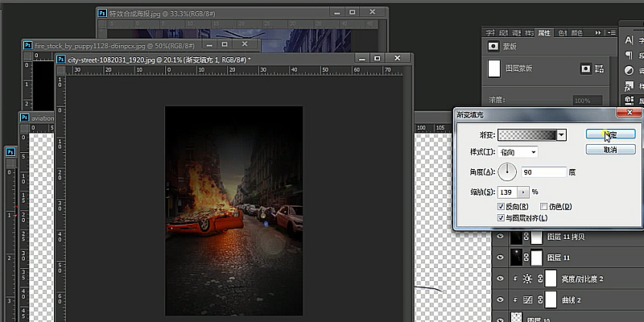Image resolution: width=644 pixels, height=322 pixels.
Task: Maximize the 特效合成海报.jpg document window
Action: 353,12
